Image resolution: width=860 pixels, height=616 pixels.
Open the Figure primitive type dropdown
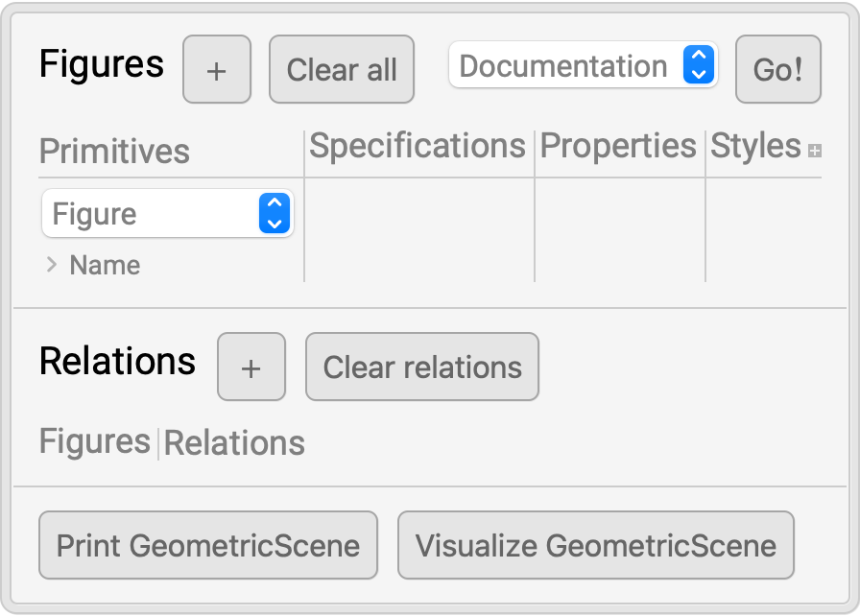tap(167, 213)
